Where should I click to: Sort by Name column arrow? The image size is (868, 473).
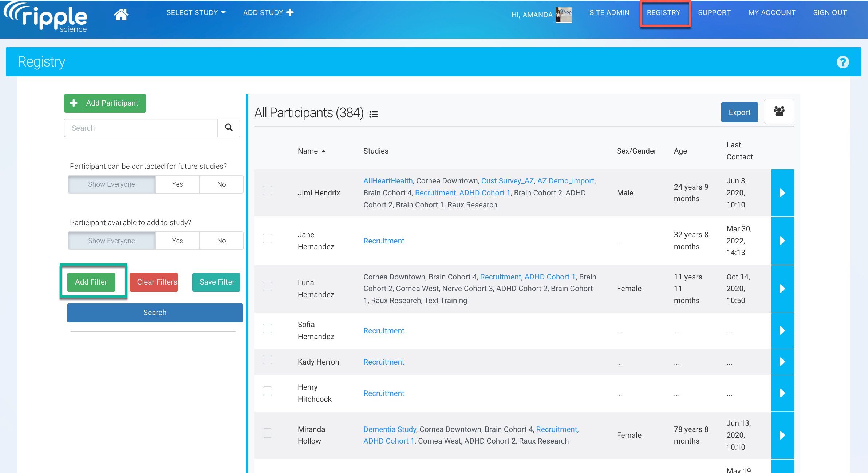(324, 151)
